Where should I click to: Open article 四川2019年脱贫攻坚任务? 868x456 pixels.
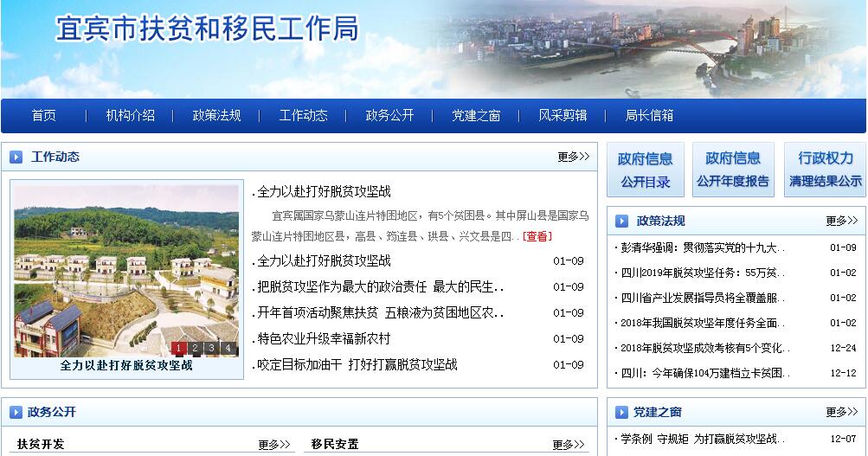click(701, 273)
